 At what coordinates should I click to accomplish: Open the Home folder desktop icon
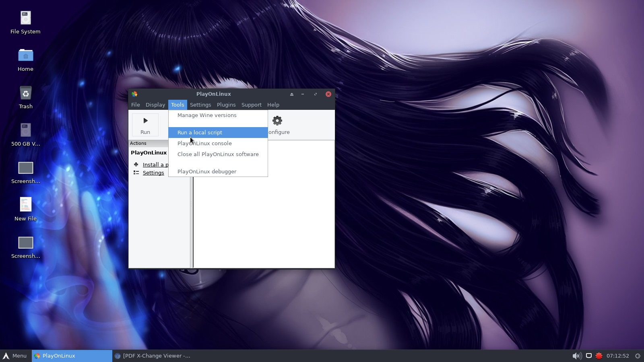pos(26,56)
